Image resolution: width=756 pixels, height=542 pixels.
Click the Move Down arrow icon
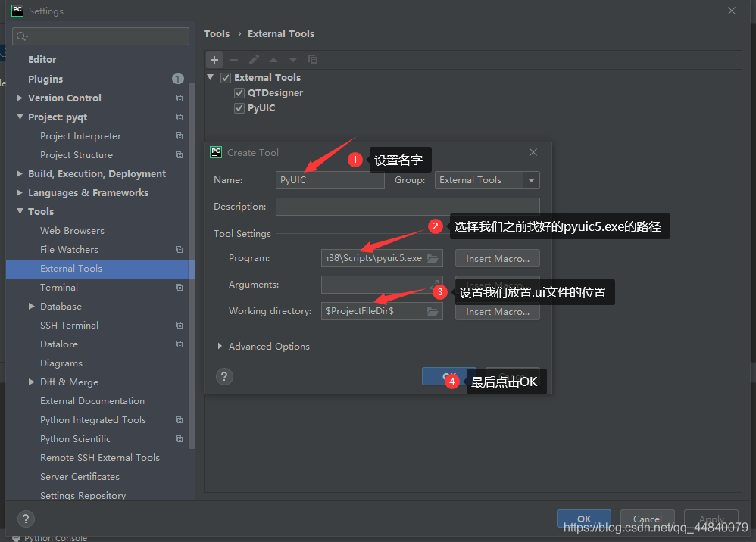(x=293, y=60)
